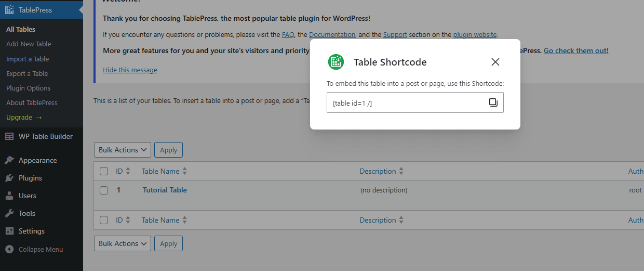Click the bottom Apply button
The width and height of the screenshot is (644, 271).
coord(168,243)
